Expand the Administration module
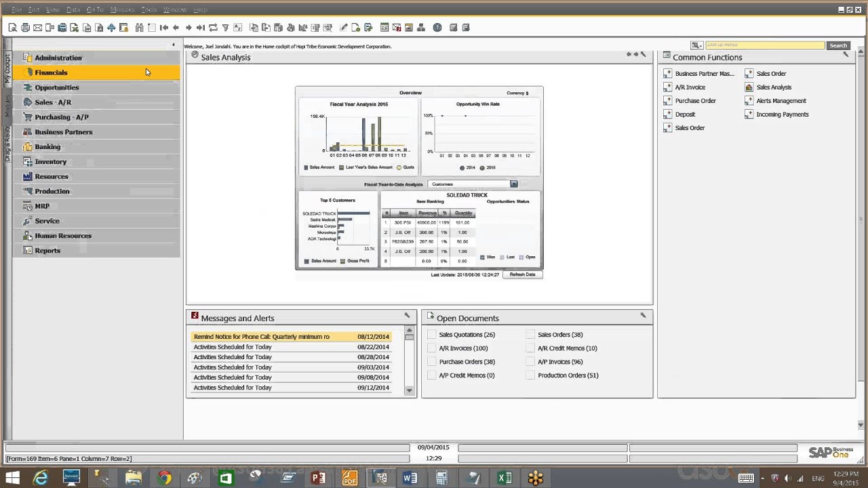 [x=96, y=58]
